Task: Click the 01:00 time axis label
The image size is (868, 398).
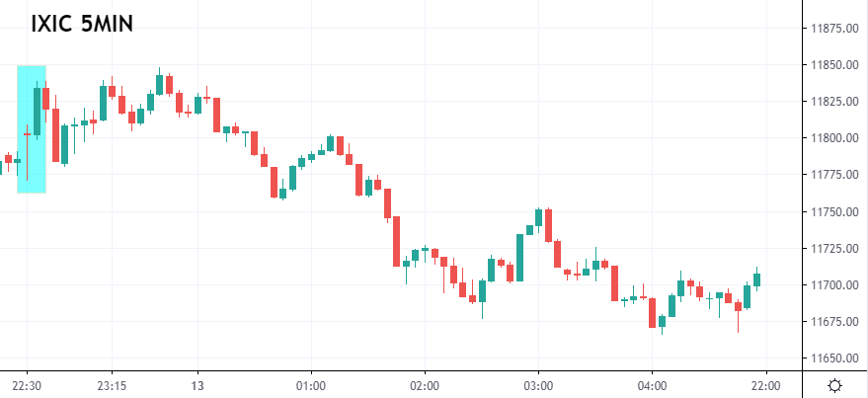Action: 311,385
